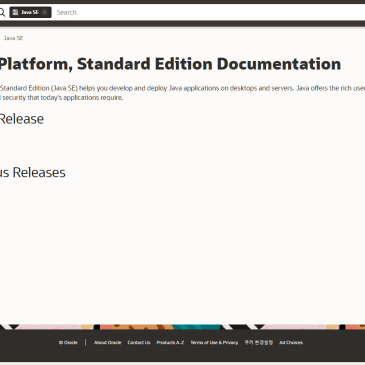Viewport: 365px width, 365px height.
Task: Open Contact Us in the footer
Action: tap(139, 342)
